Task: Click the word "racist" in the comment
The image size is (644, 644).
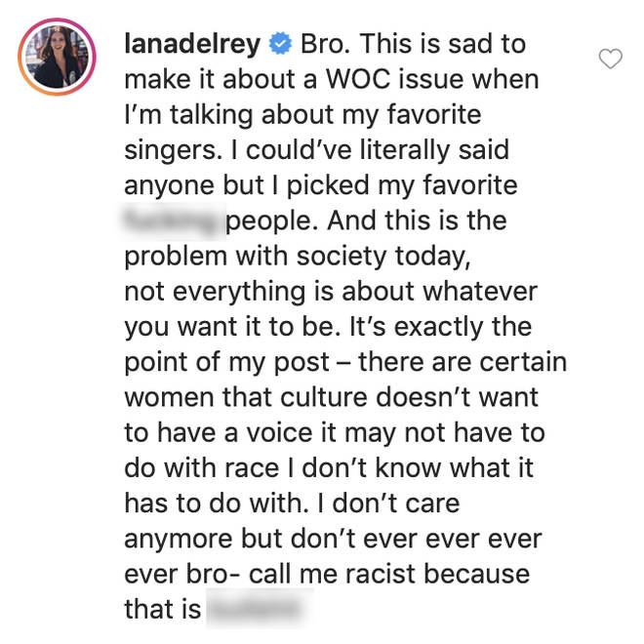Action: 380,574
